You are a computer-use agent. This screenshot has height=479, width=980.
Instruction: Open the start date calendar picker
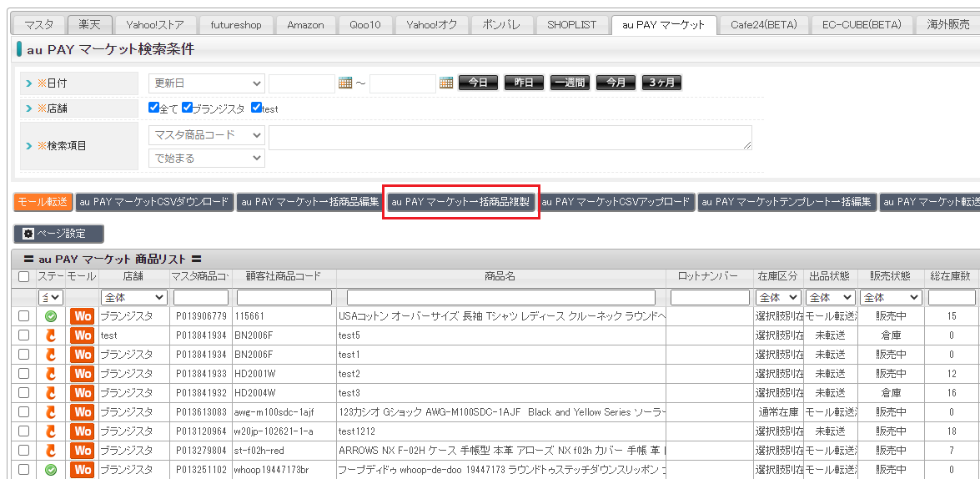pyautogui.click(x=345, y=83)
